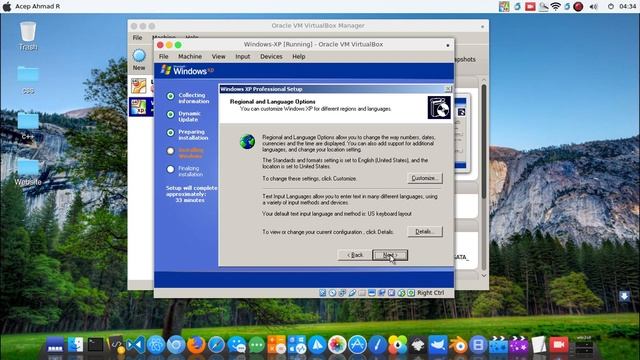
Task: Open Terminal from the dock
Action: tap(96, 345)
